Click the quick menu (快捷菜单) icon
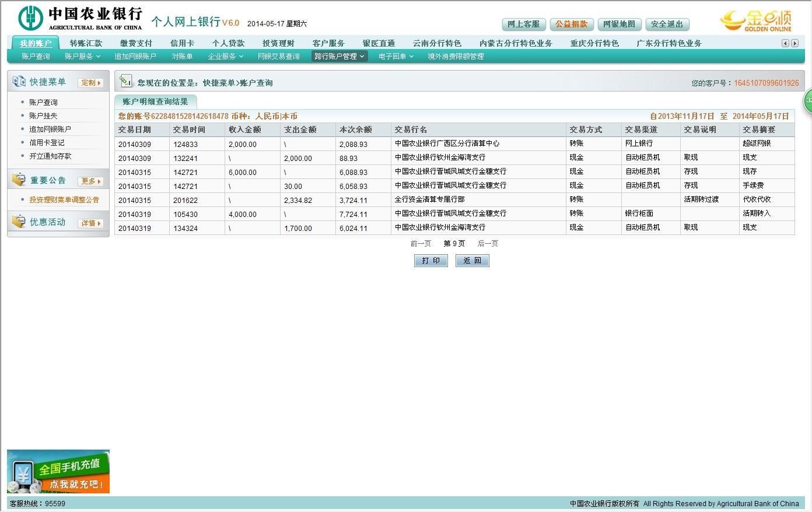The width and height of the screenshot is (812, 512). [19, 82]
